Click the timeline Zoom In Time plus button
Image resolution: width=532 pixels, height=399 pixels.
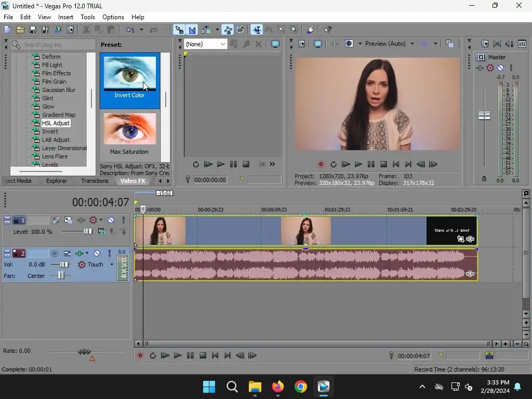[505, 344]
